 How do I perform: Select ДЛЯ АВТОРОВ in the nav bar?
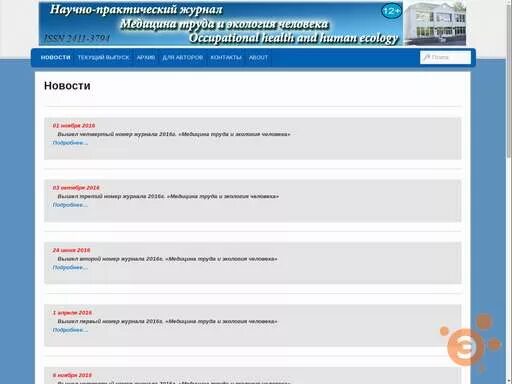[x=183, y=58]
